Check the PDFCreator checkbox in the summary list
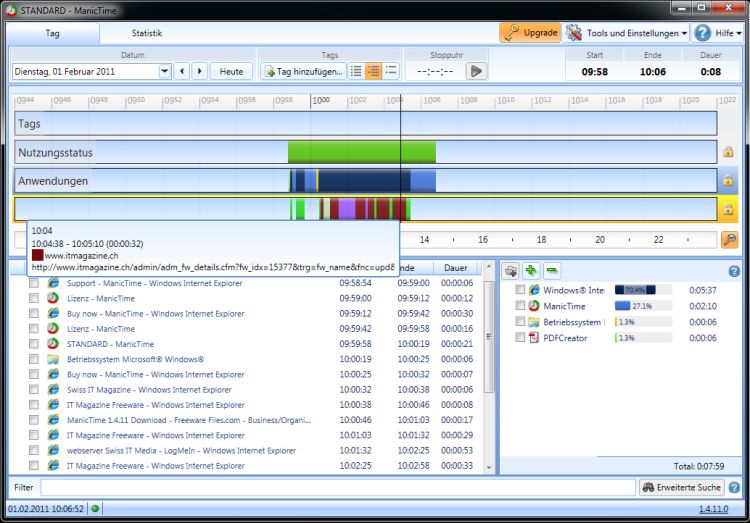 click(x=520, y=338)
